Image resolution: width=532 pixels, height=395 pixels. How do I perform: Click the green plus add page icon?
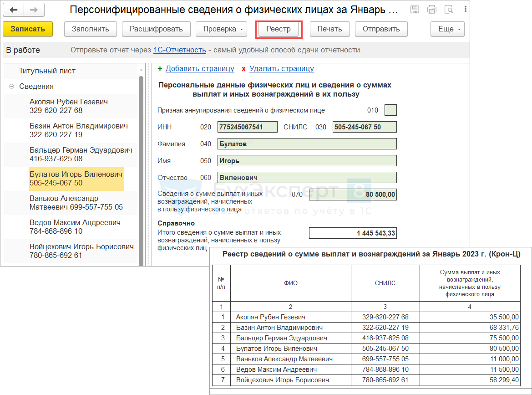click(x=160, y=69)
